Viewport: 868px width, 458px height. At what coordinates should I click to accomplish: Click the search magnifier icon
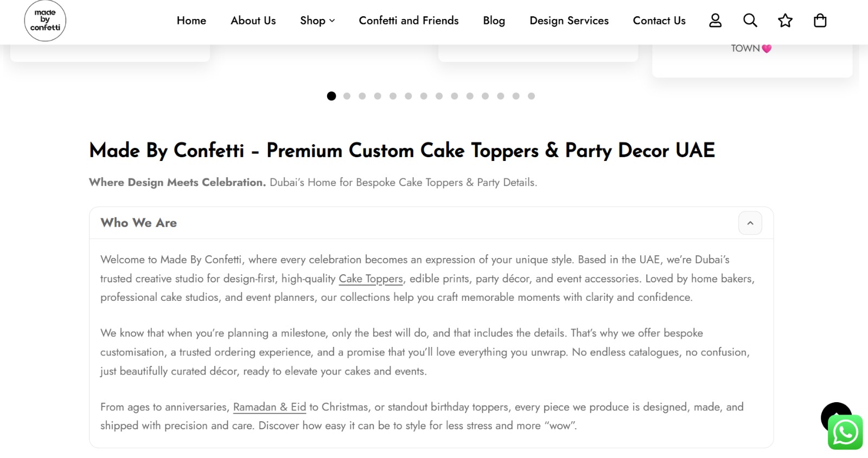pos(750,21)
